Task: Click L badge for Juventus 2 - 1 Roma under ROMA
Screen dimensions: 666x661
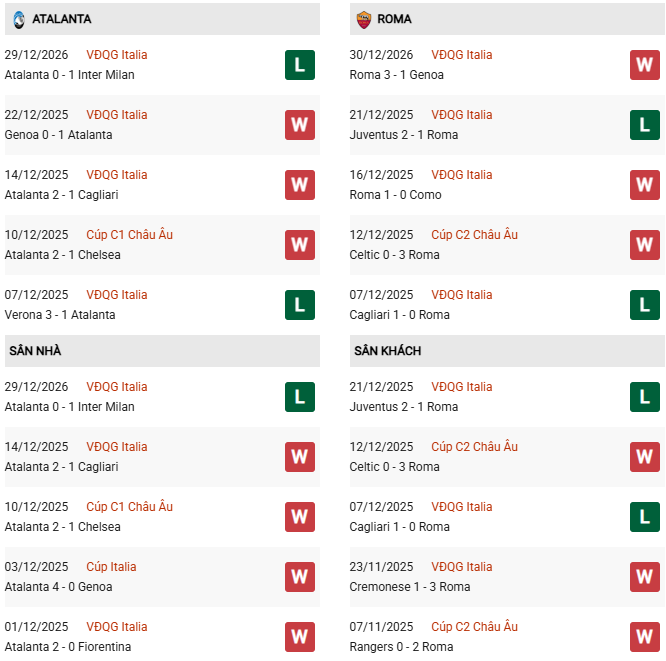Action: 644,125
